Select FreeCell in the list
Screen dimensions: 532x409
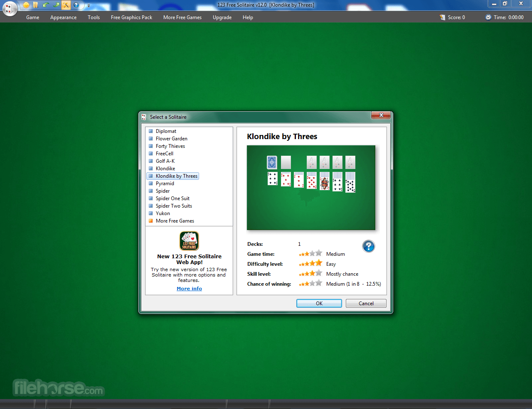pyautogui.click(x=165, y=154)
